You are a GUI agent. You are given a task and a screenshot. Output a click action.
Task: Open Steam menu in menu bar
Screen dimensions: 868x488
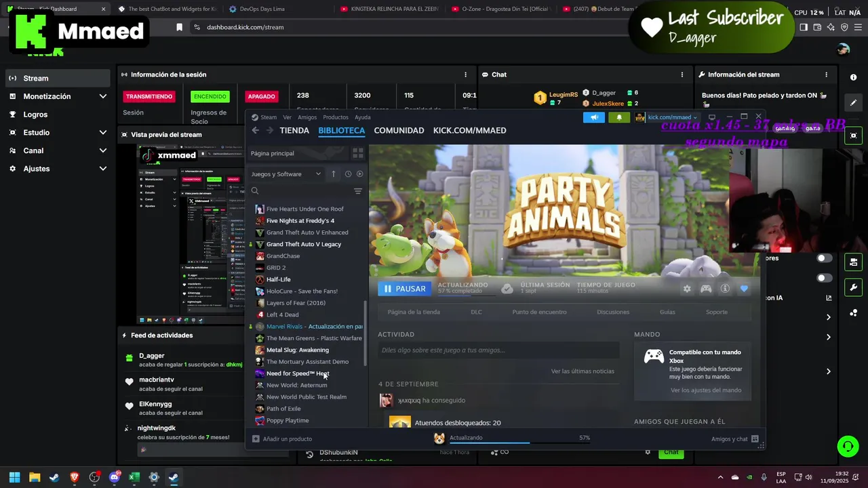(269, 117)
